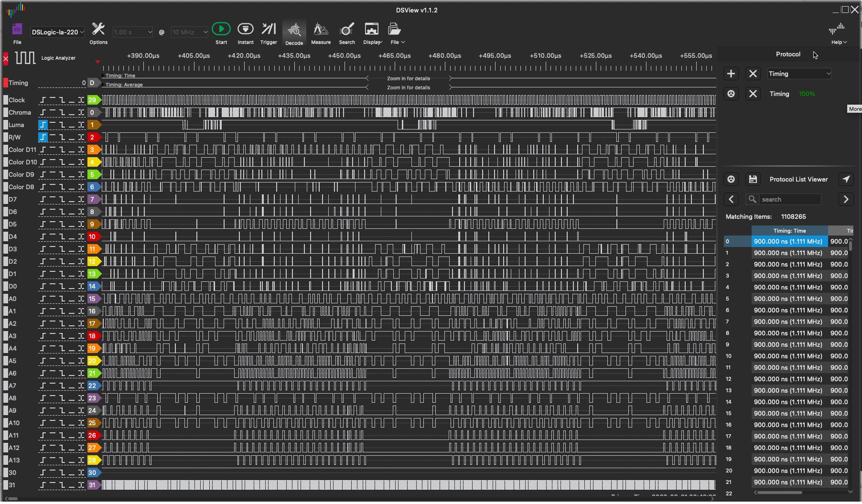Click the save icon in Protocol List Viewer
This screenshot has width=862, height=504.
[x=753, y=180]
